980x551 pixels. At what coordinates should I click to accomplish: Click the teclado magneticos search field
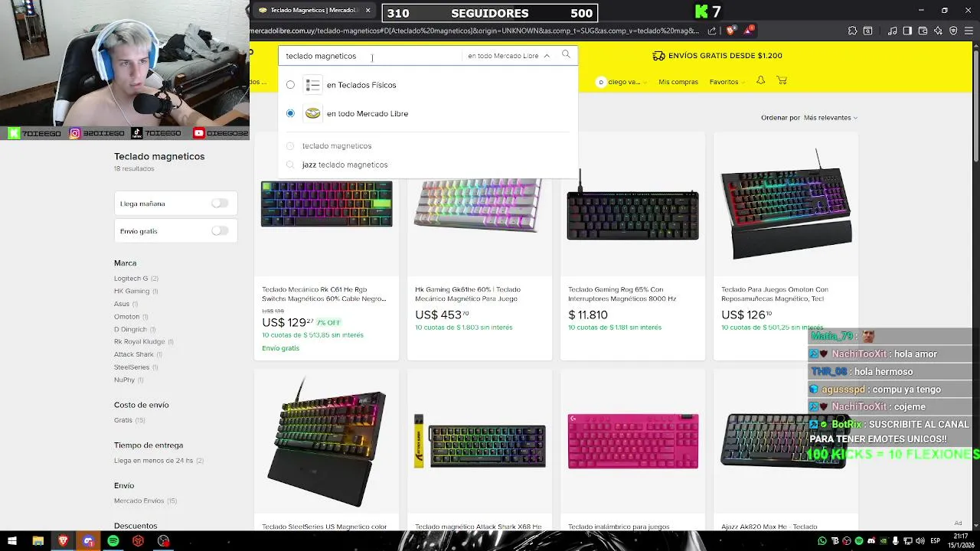[x=371, y=56]
